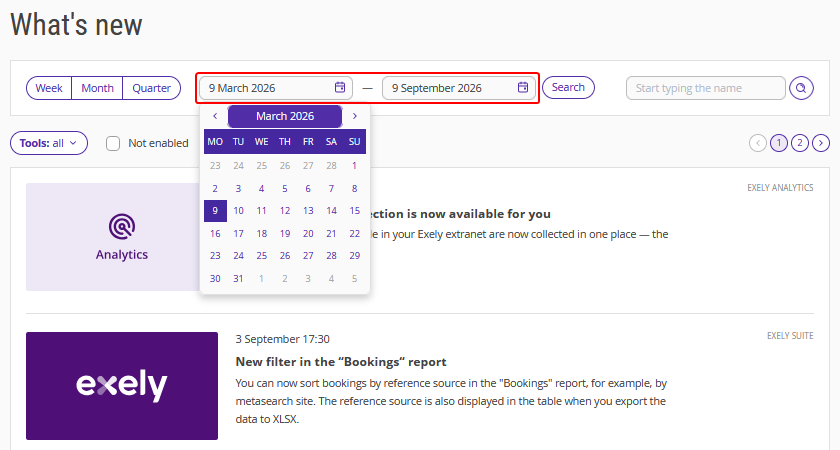Click the Search button
Viewport: 840px width, 450px height.
568,87
